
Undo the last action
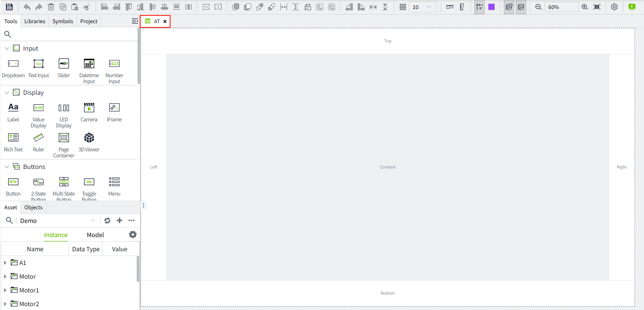(x=27, y=7)
